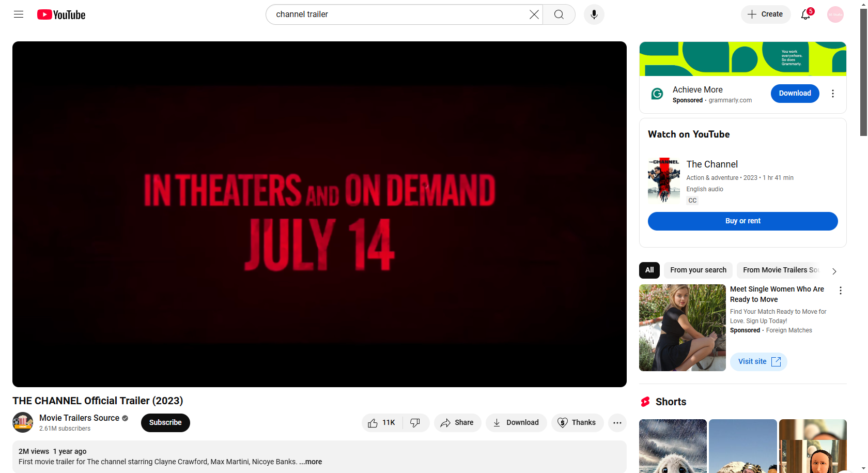
Task: Click the Grammarly logo icon
Action: (x=657, y=94)
